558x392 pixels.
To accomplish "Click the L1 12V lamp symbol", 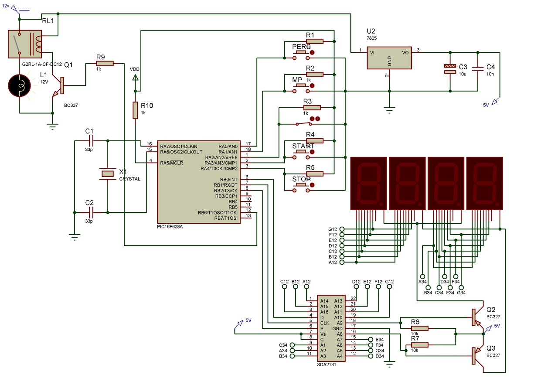I will tap(20, 85).
